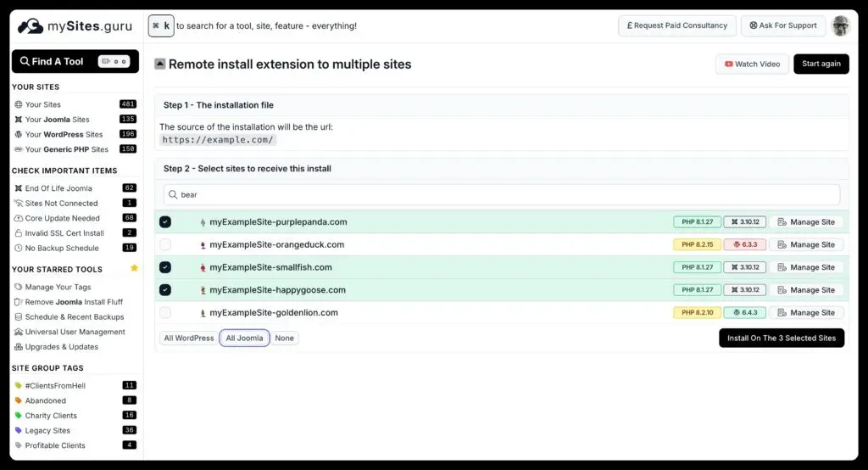The image size is (868, 470).
Task: Open Schedule & Recent Backups
Action: coord(70,317)
